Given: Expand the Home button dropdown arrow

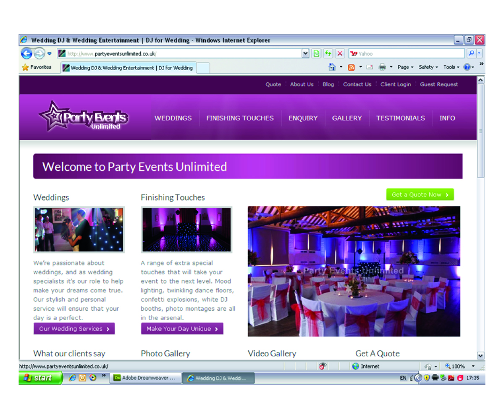Looking at the screenshot, I should coord(341,67).
